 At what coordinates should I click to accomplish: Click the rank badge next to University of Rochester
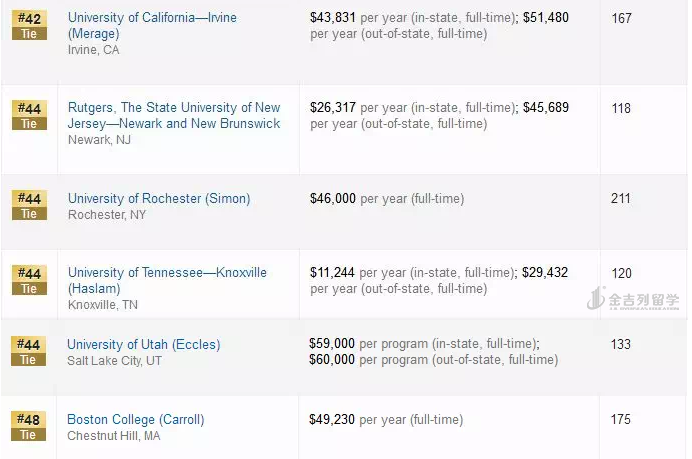tap(29, 206)
